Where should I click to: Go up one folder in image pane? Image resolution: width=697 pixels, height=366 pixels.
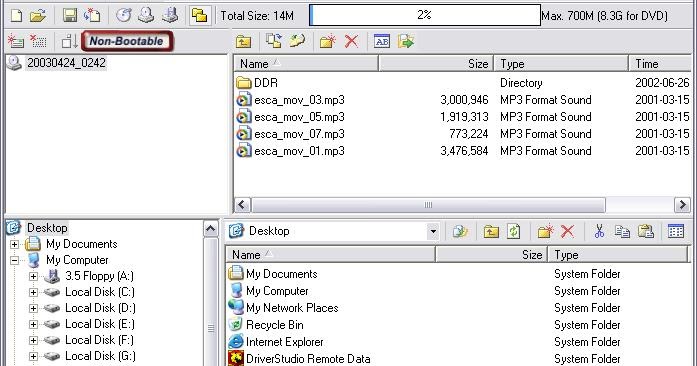(244, 41)
